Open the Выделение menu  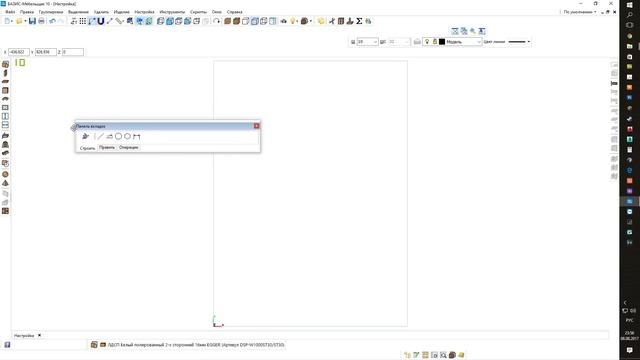coord(78,12)
